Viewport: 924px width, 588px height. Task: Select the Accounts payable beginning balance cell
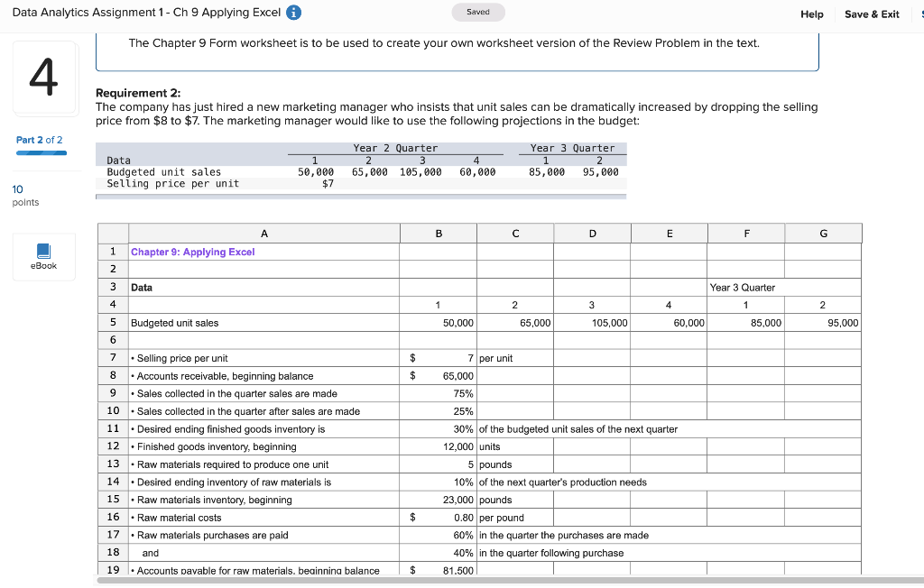pyautogui.click(x=438, y=569)
